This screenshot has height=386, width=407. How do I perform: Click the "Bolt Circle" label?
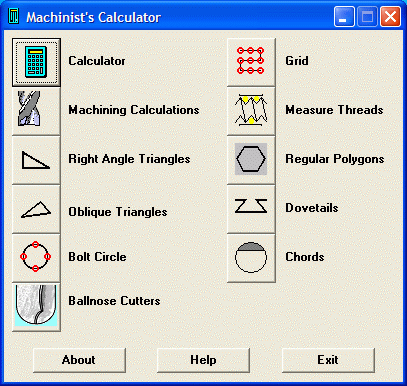pos(97,257)
